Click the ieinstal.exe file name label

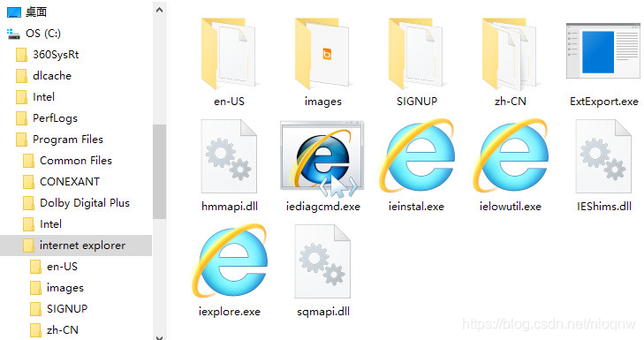click(416, 207)
